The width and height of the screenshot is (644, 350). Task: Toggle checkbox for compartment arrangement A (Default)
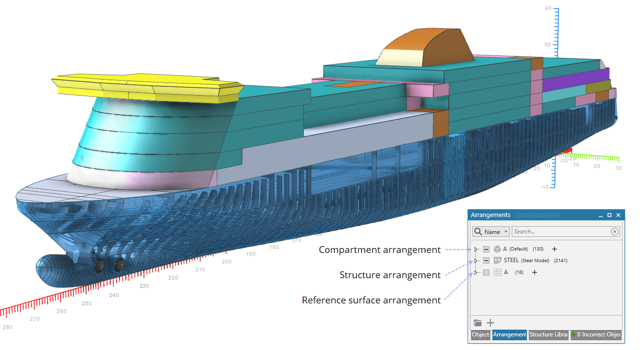point(486,249)
